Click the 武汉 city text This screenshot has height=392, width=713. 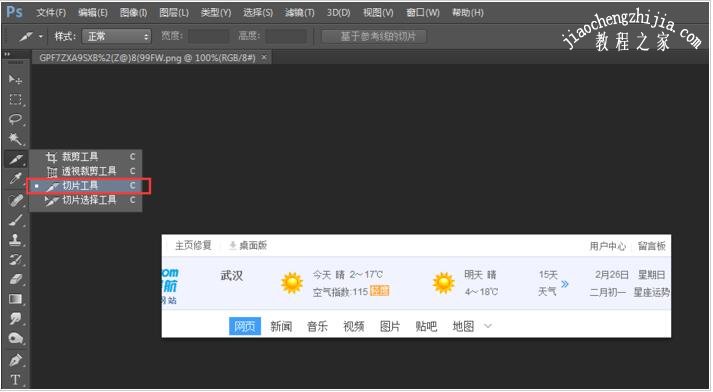tap(232, 276)
